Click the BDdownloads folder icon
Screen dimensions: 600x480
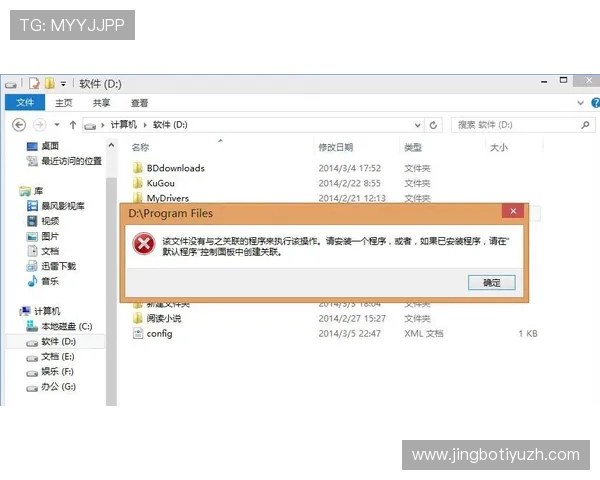click(x=138, y=168)
